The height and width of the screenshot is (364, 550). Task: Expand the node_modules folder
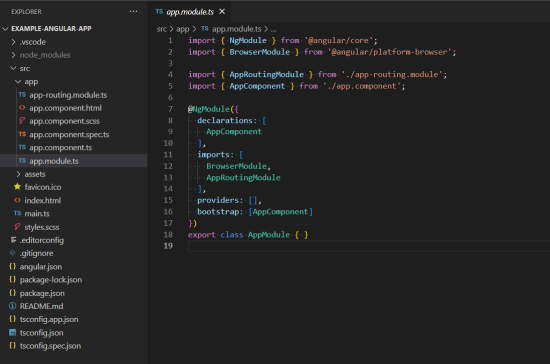click(13, 55)
